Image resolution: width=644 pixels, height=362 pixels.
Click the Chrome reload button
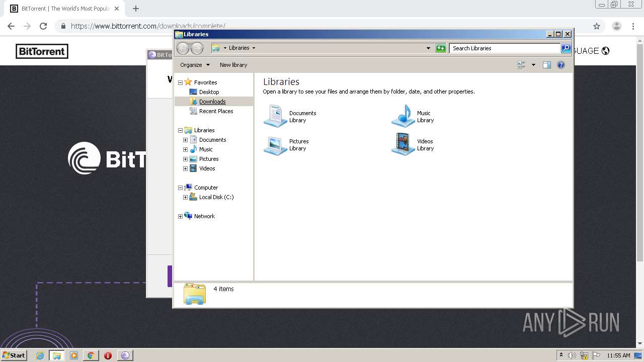click(x=43, y=26)
